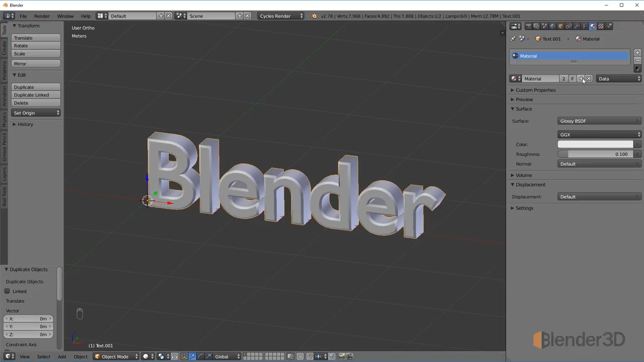644x362 pixels.
Task: Click the Material name field
Action: [540, 78]
